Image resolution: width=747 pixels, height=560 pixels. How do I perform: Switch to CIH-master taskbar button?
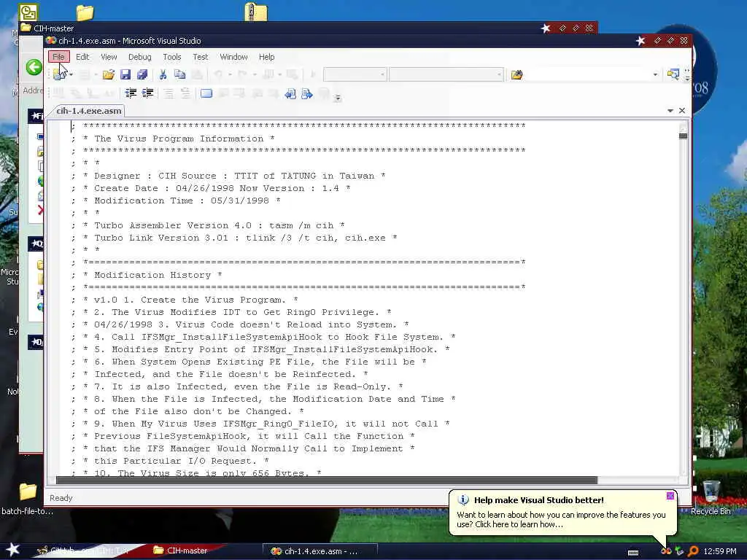click(181, 551)
